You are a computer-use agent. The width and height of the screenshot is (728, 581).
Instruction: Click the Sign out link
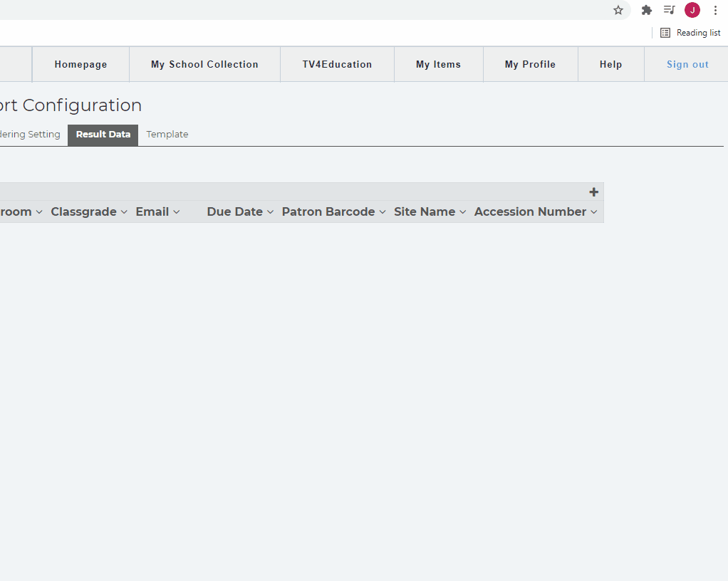click(687, 65)
